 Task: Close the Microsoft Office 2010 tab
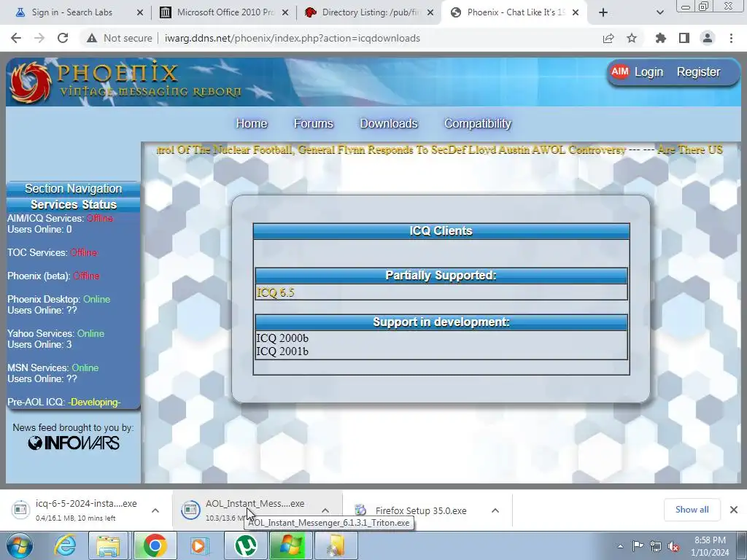click(285, 12)
